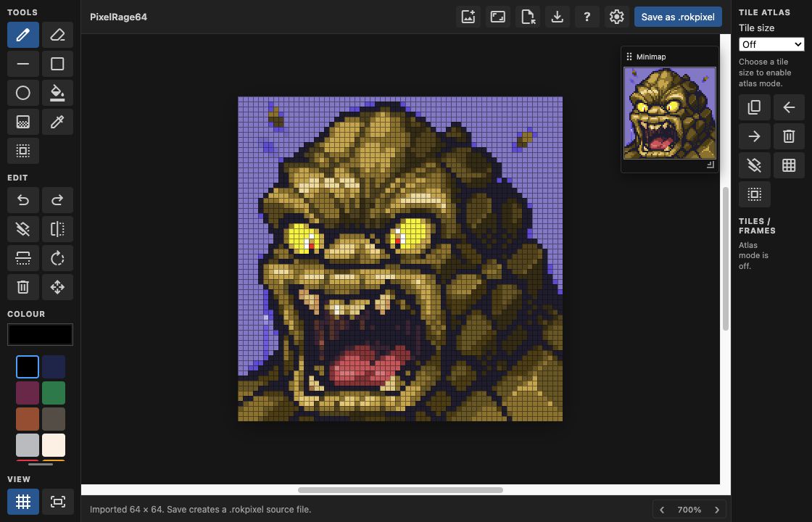Click the document icon in the top bar
This screenshot has height=522, width=812.
click(528, 17)
